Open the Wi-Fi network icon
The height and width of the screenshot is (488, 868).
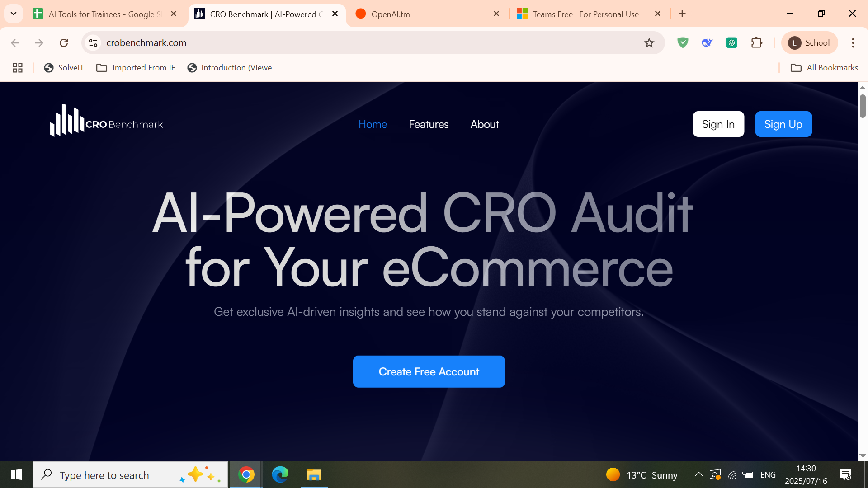pos(732,475)
